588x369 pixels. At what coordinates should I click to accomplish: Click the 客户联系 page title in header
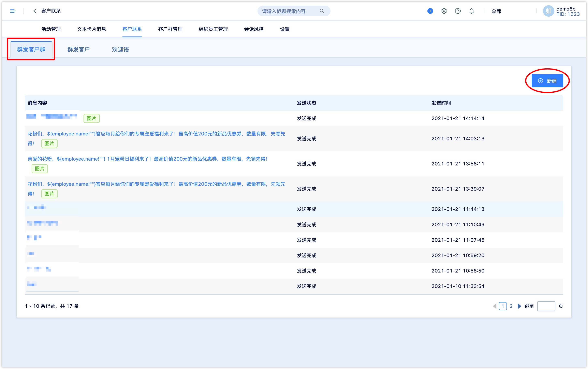(51, 11)
